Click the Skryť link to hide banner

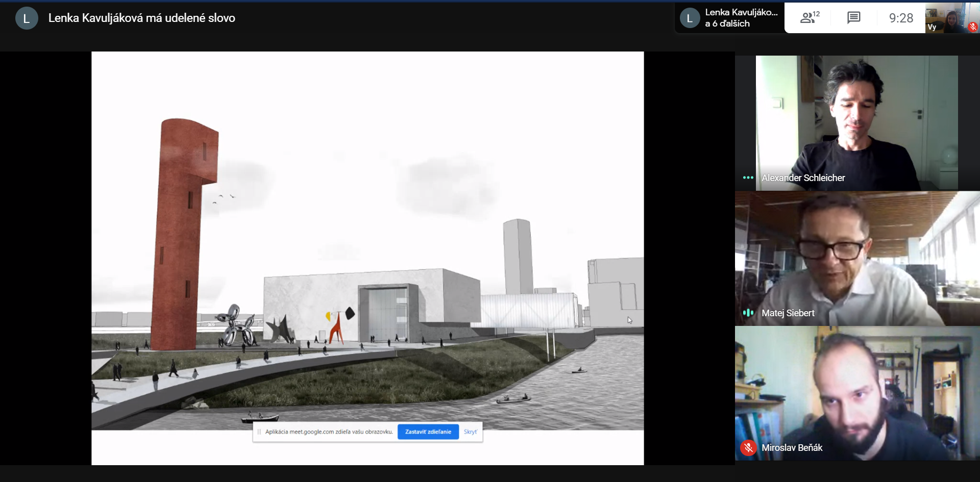point(470,432)
